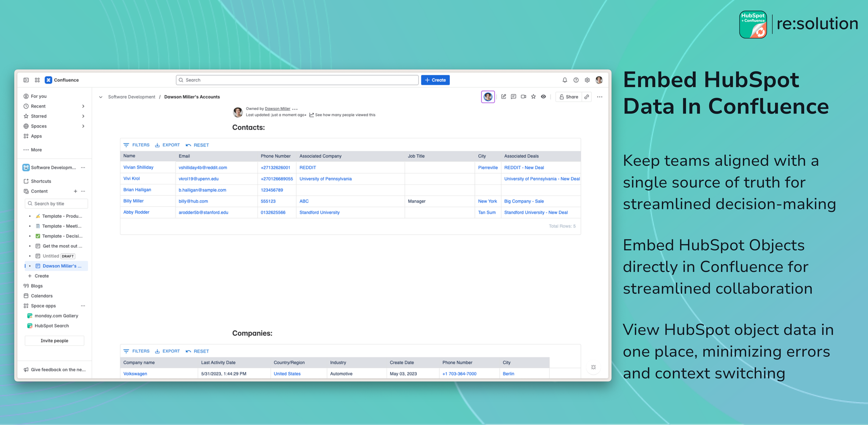The image size is (868, 425).
Task: Open Space apps options ellipsis
Action: point(83,306)
